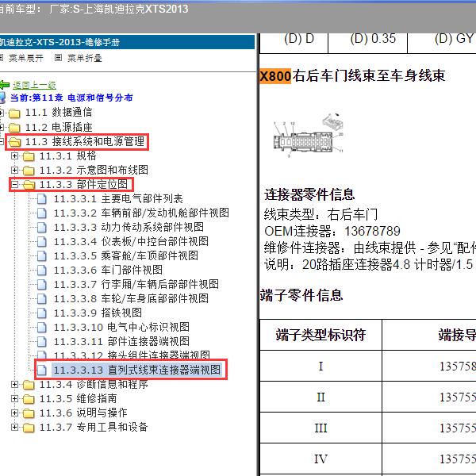Open 11.3.3.1 主要电气部件列表

pyautogui.click(x=118, y=199)
